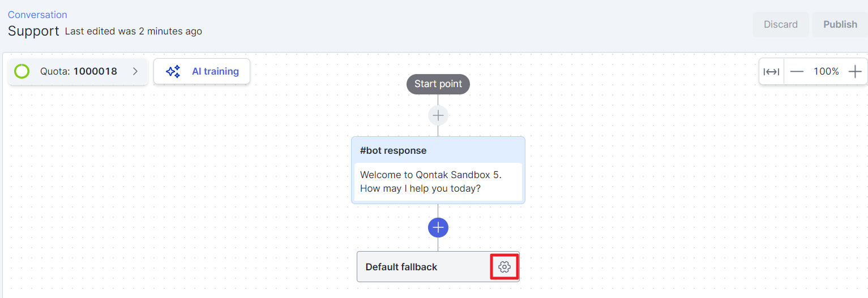The height and width of the screenshot is (298, 868).
Task: Click the gray plus below Start point
Action: (438, 116)
